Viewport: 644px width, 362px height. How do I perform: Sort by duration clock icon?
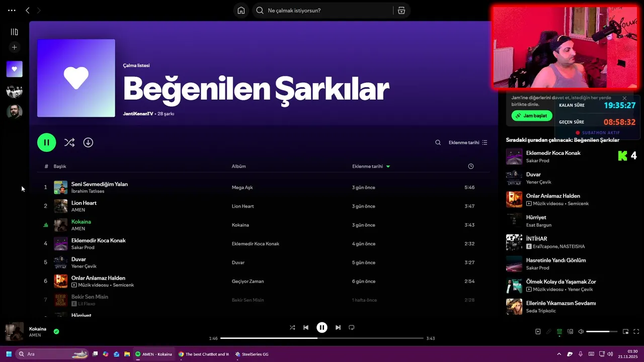click(x=470, y=166)
